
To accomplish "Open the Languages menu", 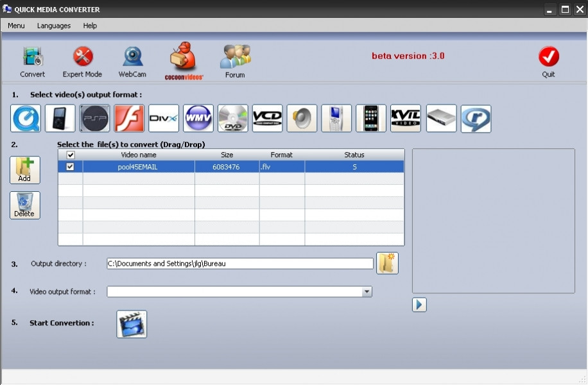I will coord(54,26).
